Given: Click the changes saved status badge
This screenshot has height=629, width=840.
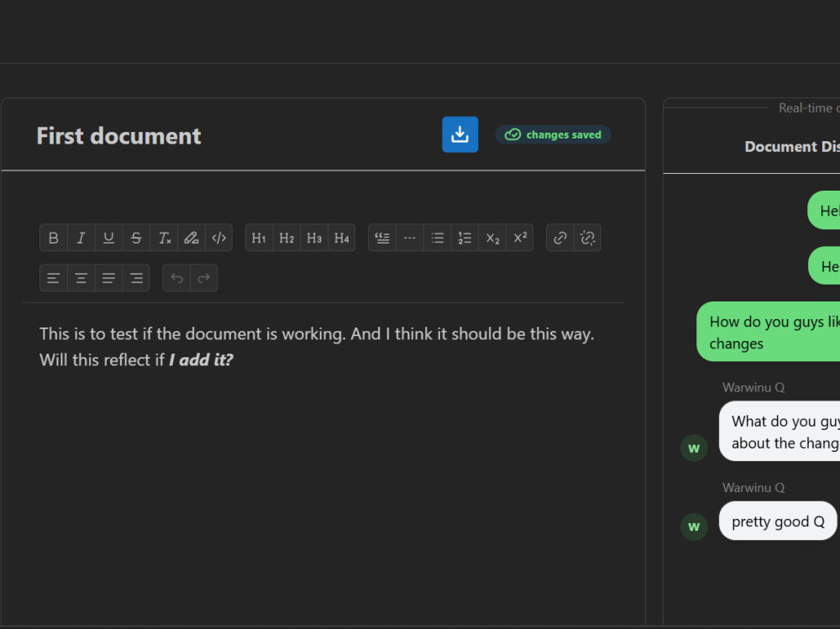Looking at the screenshot, I should coord(553,134).
